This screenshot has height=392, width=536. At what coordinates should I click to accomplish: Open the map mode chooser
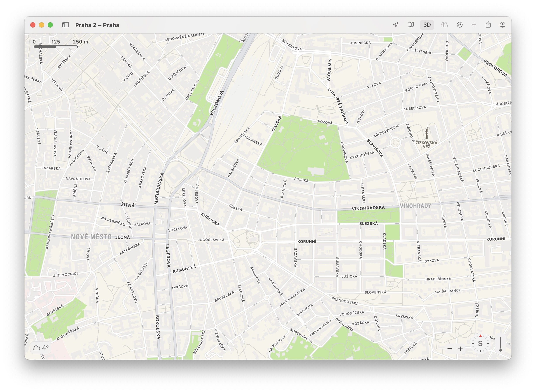tap(411, 25)
